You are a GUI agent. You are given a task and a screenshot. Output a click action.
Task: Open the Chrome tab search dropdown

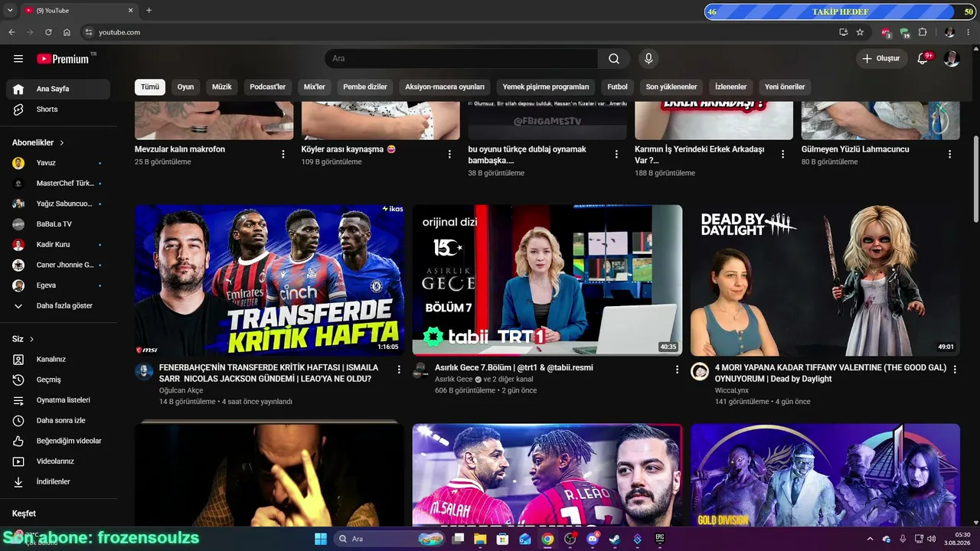coord(10,11)
